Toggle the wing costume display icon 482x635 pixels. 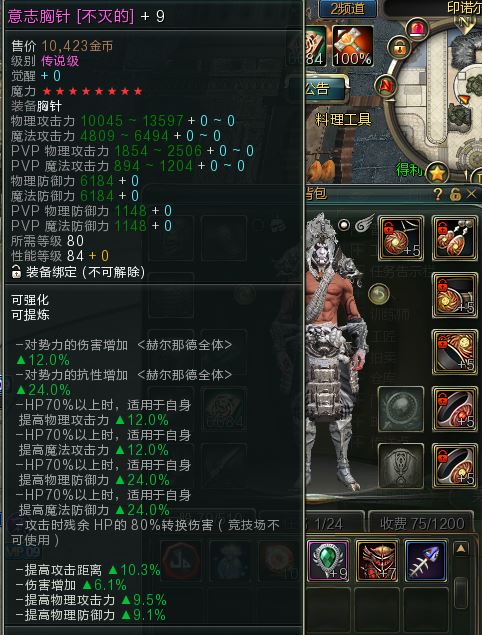(363, 224)
